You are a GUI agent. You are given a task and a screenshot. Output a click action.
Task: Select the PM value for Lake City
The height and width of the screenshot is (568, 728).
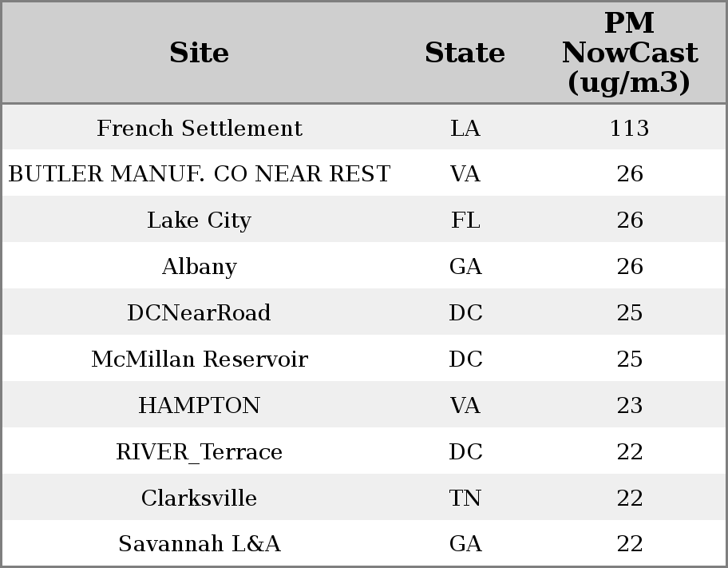tap(629, 220)
